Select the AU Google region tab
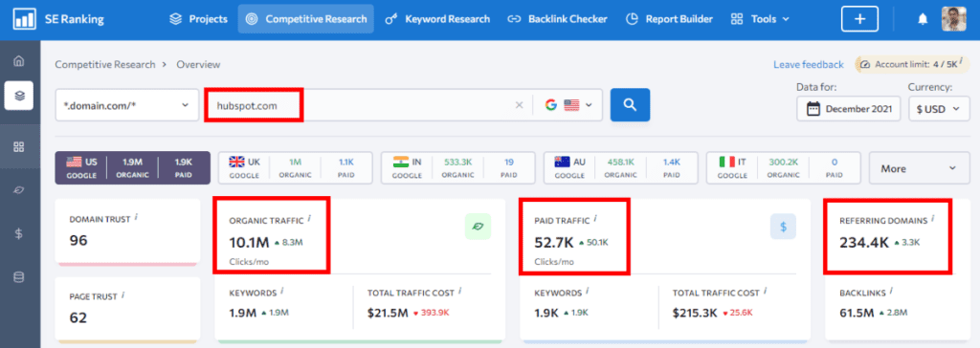 coord(620,168)
